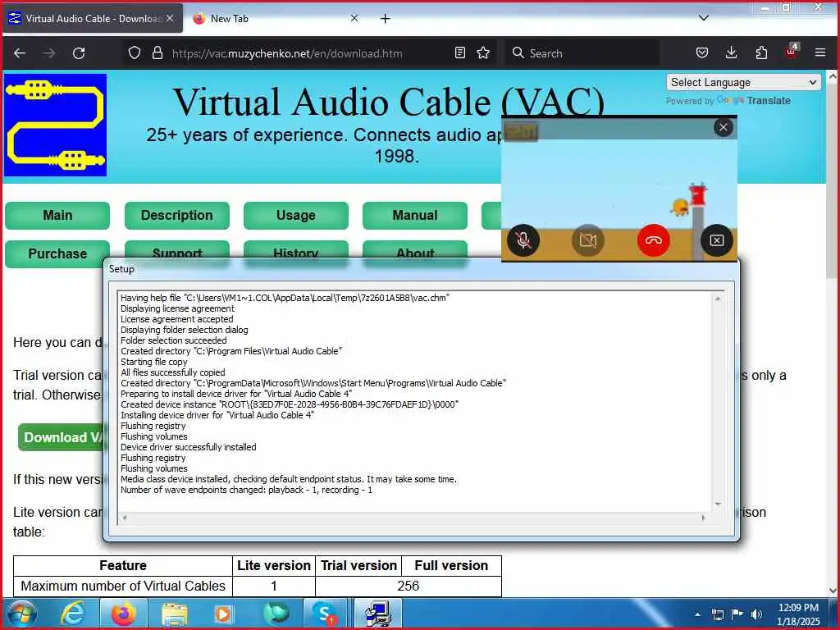
Task: Open the Manual page button
Action: tap(414, 216)
